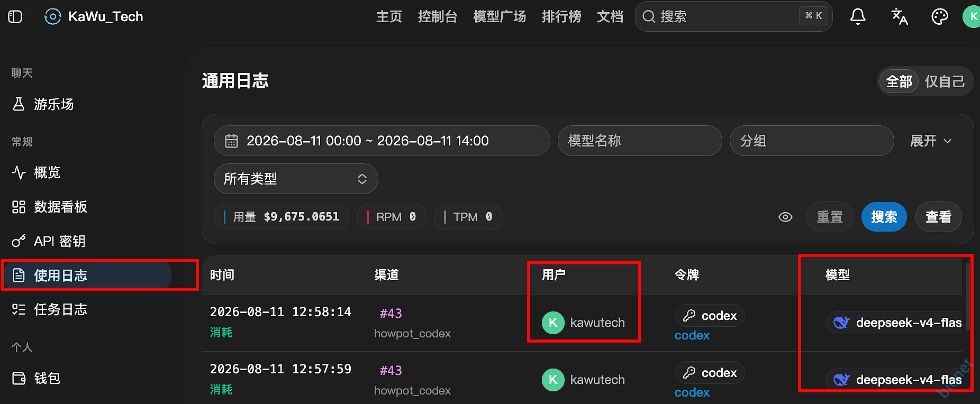980x404 pixels.
Task: Click the KaWu_Tech logo icon
Action: [52, 17]
